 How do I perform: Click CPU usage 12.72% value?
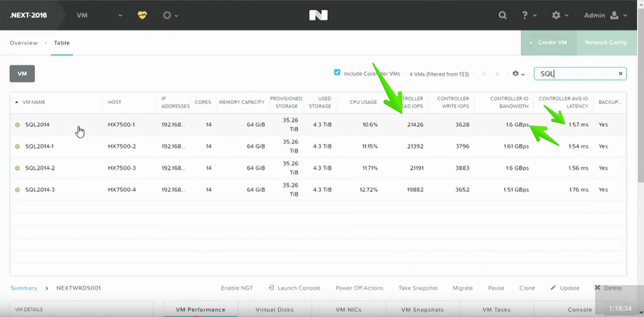point(369,190)
